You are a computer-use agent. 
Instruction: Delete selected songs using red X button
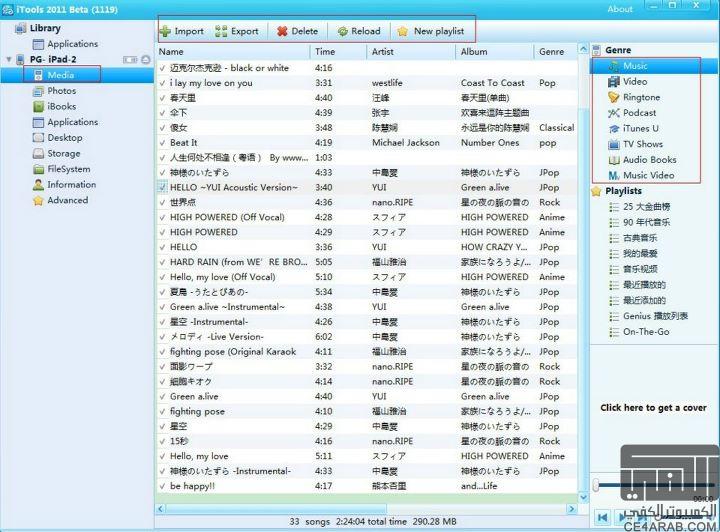[x=298, y=31]
